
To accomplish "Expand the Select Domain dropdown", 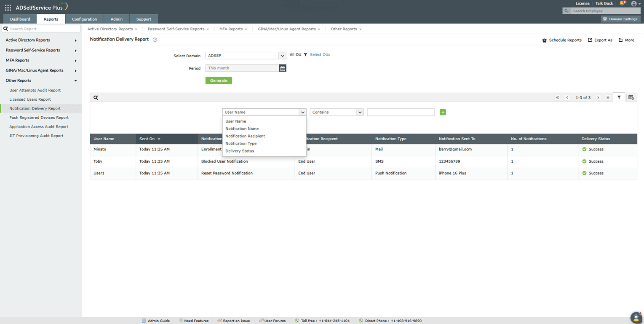I will 282,55.
